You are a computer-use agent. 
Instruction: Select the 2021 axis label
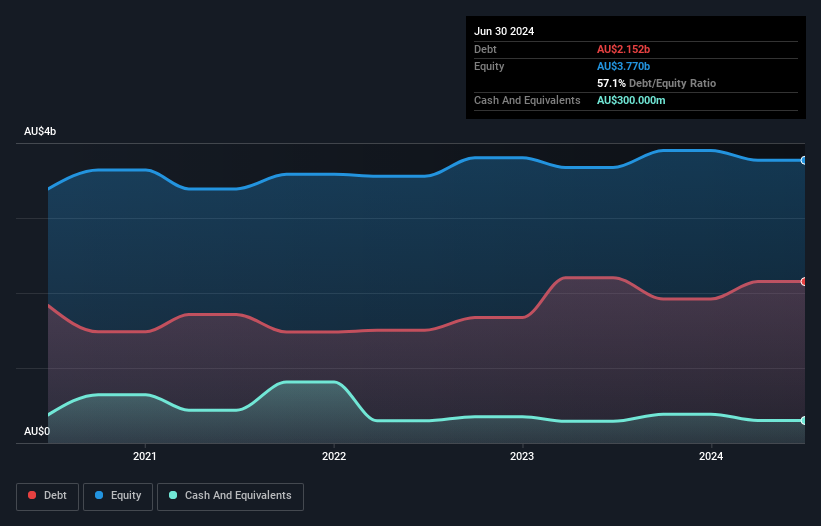click(x=145, y=456)
